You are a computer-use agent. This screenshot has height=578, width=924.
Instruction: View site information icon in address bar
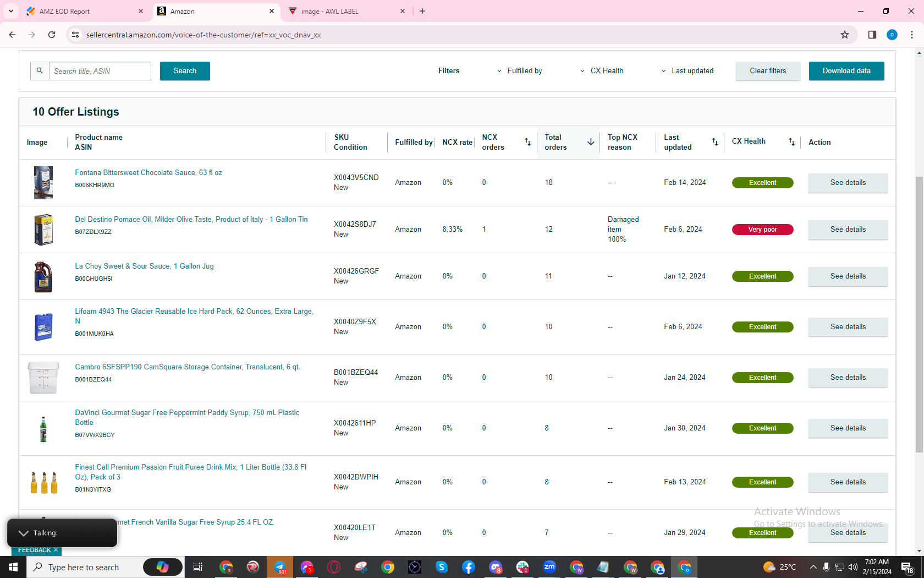75,35
